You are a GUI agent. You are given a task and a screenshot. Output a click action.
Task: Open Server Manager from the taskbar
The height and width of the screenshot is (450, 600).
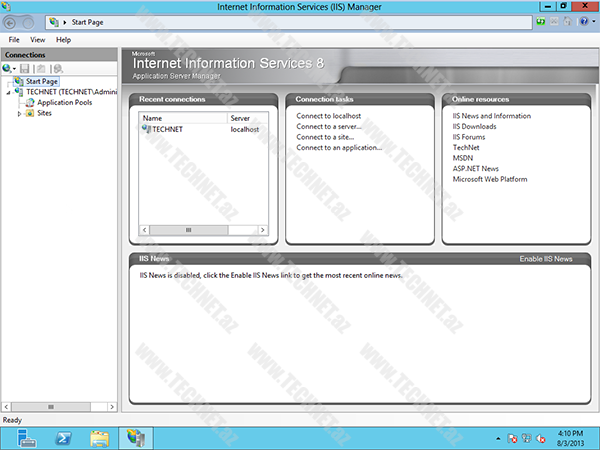(25, 438)
